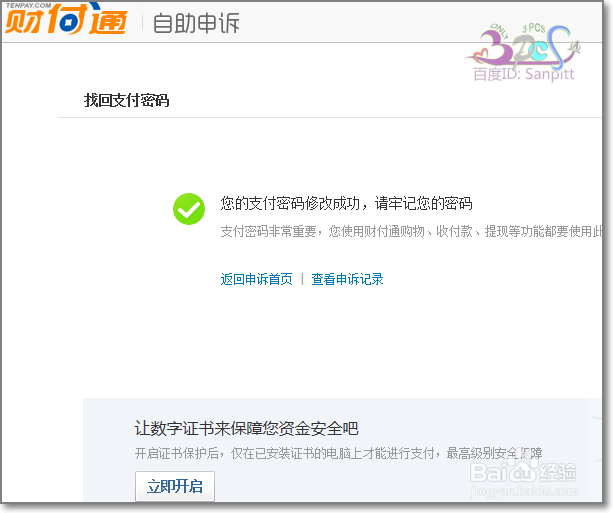This screenshot has height=513, width=613.
Task: Click the 自助申诉 header title
Action: [x=196, y=23]
